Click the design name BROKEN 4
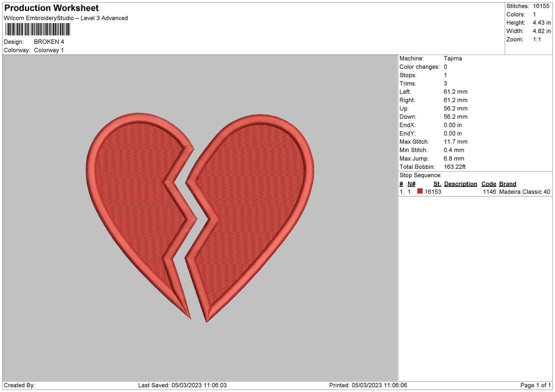The width and height of the screenshot is (555, 392). pos(50,42)
